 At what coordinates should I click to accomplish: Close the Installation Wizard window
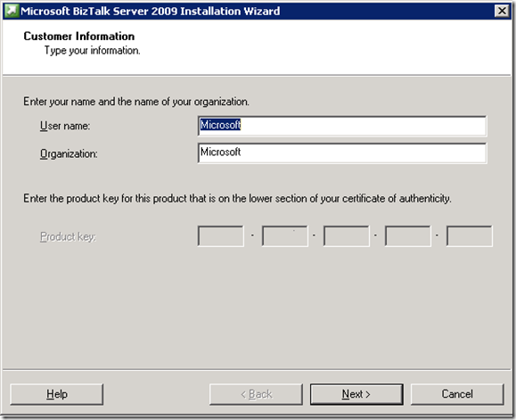click(502, 11)
